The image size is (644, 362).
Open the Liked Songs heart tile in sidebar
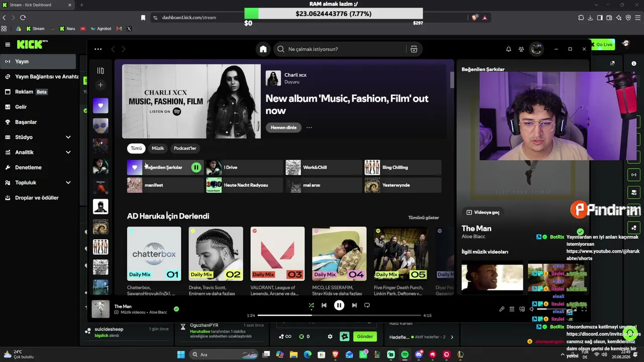point(101,106)
